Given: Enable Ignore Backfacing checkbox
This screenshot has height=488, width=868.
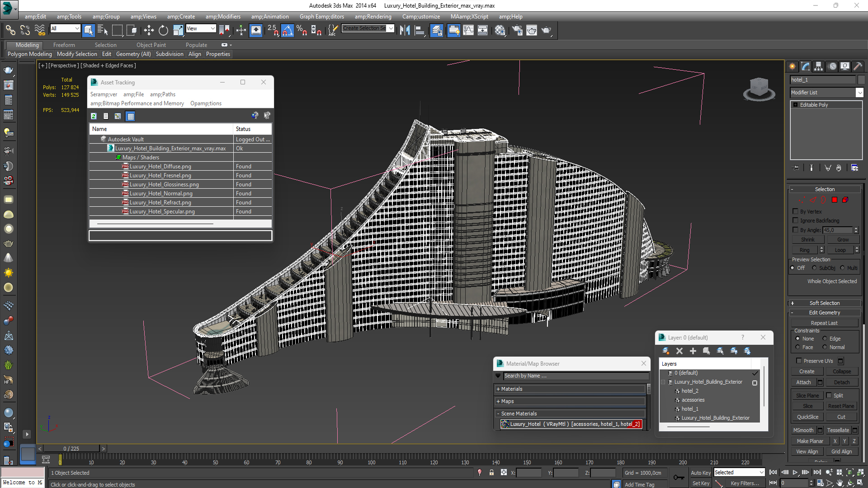Looking at the screenshot, I should click(795, 220).
